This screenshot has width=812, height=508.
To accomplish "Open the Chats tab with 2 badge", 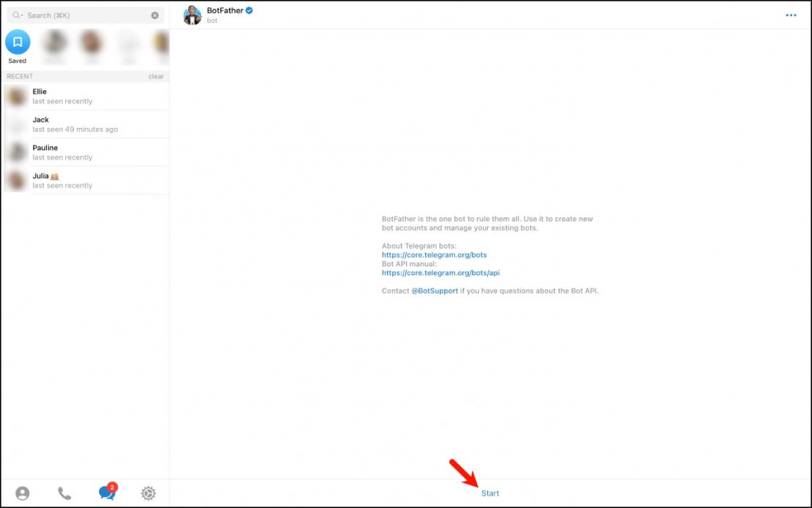I will pos(108,491).
